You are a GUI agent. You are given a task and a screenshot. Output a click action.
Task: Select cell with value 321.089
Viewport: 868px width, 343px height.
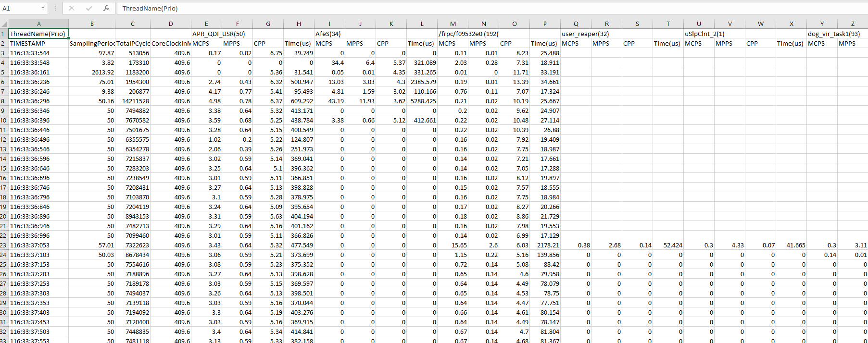422,62
